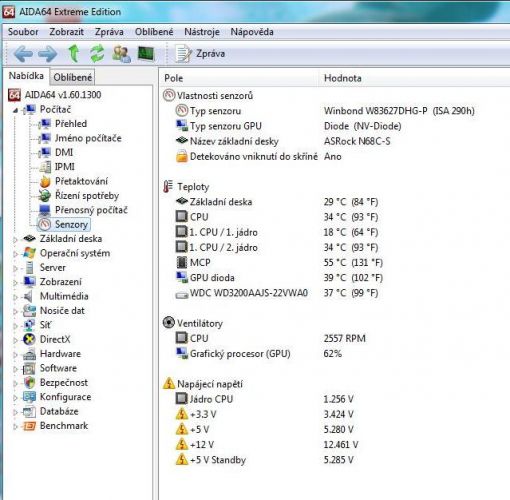Go back with the left arrow icon

pyautogui.click(x=23, y=54)
